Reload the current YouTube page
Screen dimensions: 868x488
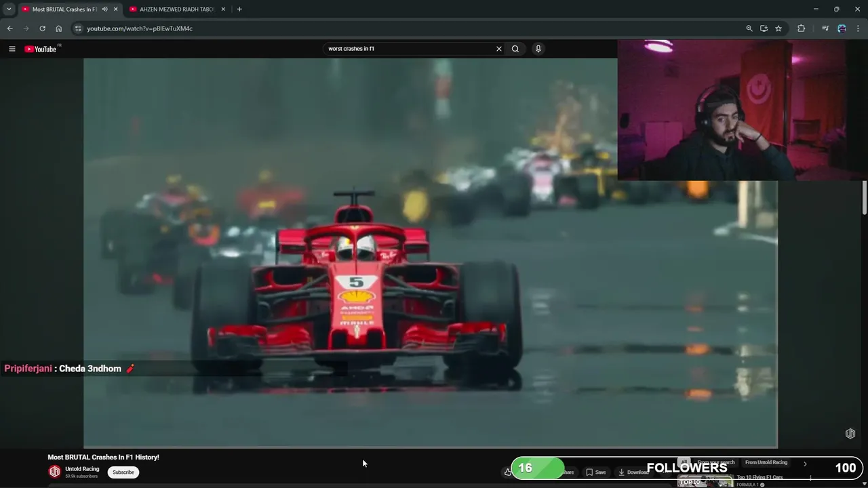[x=42, y=28]
